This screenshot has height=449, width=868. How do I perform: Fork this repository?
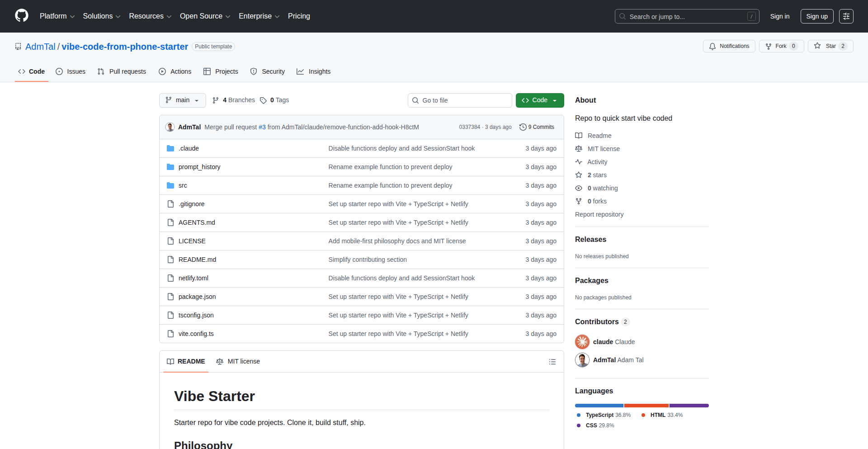[x=781, y=46]
